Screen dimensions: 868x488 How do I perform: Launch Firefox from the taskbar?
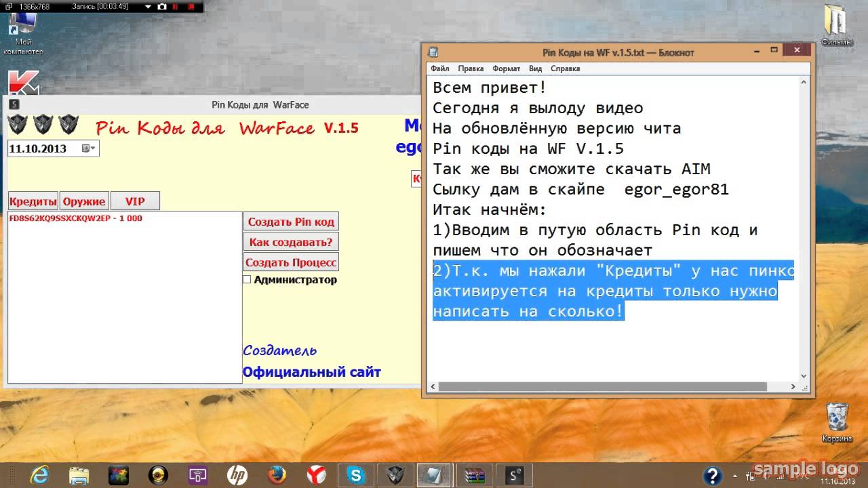pos(277,475)
